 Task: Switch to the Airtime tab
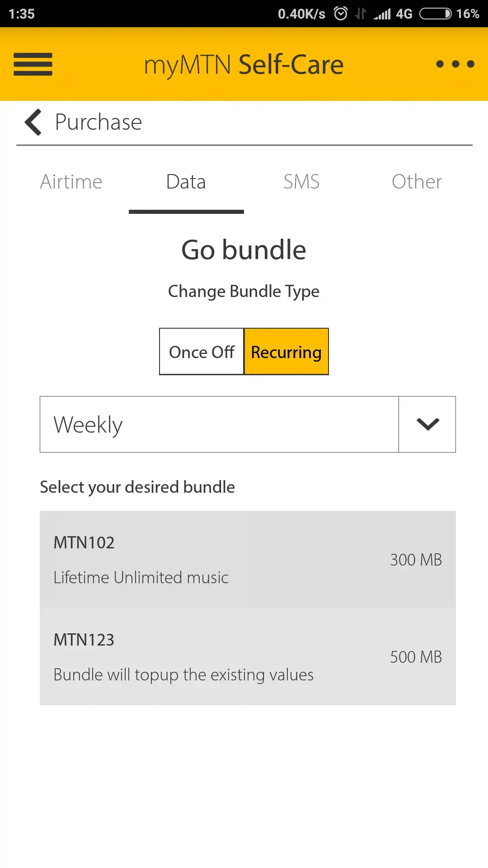click(x=71, y=182)
